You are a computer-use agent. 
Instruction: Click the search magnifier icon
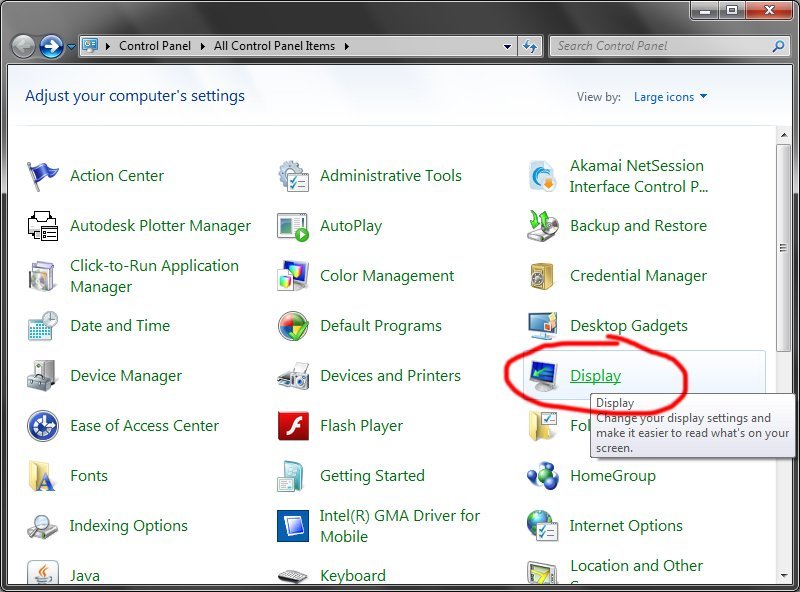coord(778,46)
